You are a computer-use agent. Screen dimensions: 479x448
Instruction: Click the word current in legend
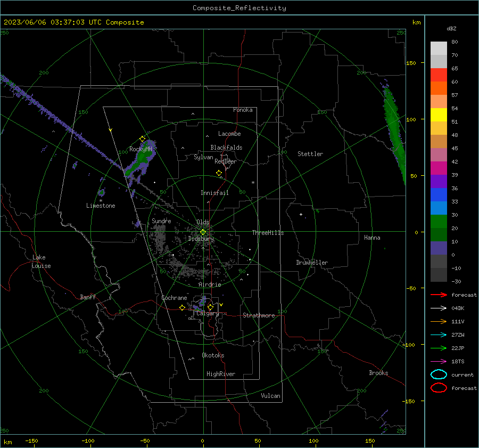(x=463, y=374)
